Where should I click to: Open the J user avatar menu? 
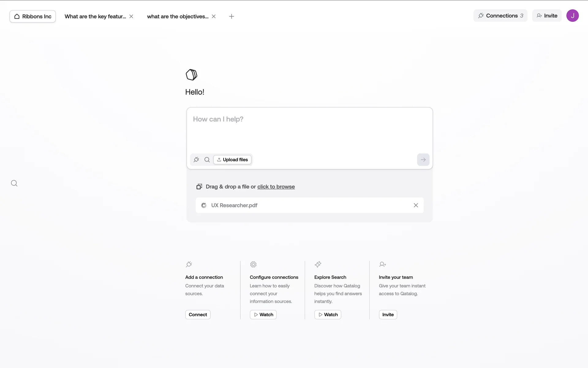pyautogui.click(x=572, y=16)
